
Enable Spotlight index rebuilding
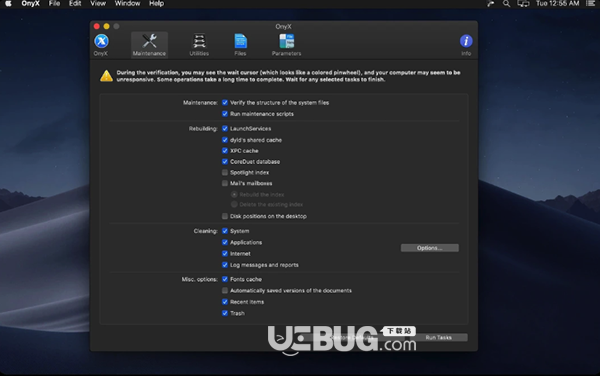pyautogui.click(x=225, y=173)
